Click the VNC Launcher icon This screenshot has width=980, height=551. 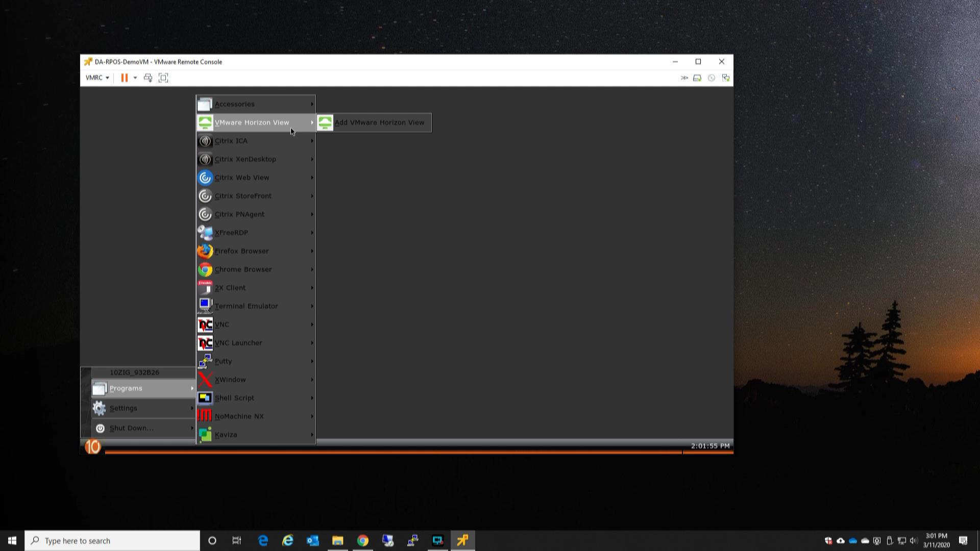(205, 343)
